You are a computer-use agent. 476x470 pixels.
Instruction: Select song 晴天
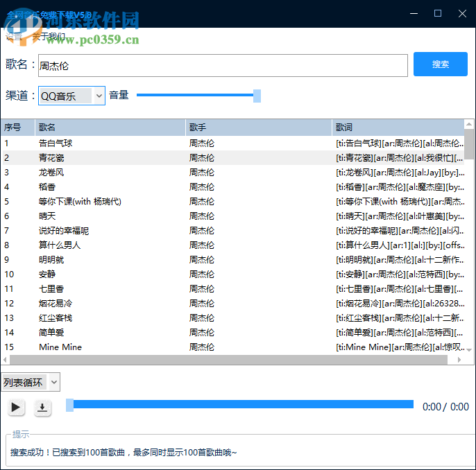point(47,216)
